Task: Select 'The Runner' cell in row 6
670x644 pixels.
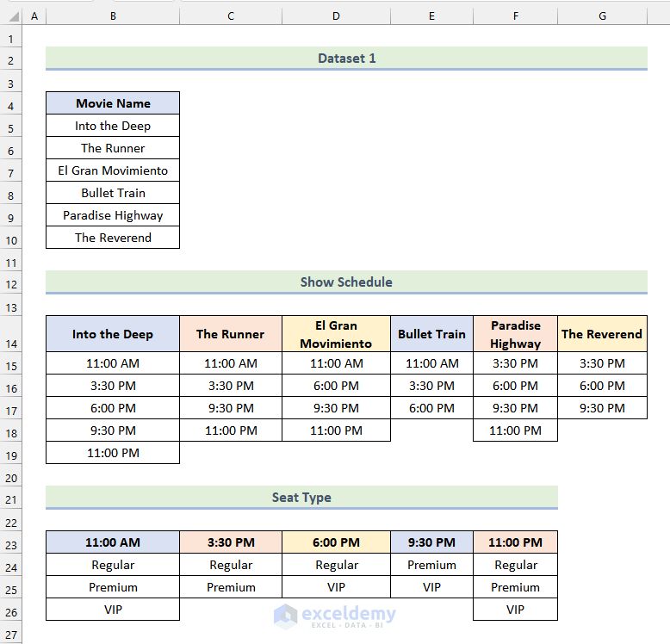Action: (113, 148)
